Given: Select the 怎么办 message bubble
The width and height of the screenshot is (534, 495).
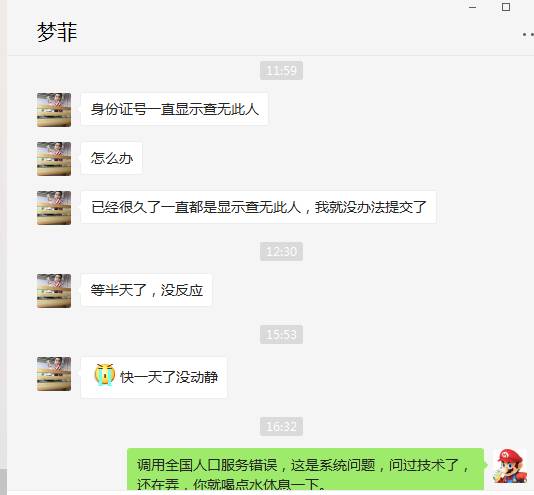Looking at the screenshot, I should tap(112, 158).
